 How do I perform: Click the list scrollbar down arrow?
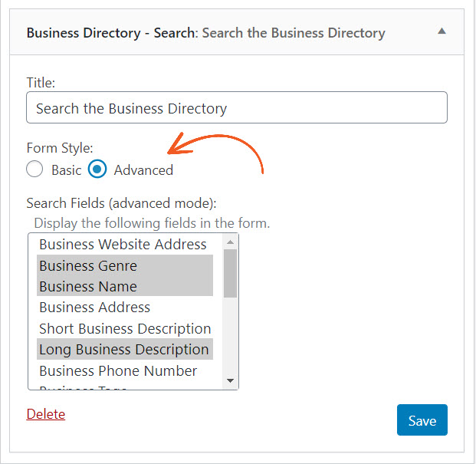tap(231, 381)
